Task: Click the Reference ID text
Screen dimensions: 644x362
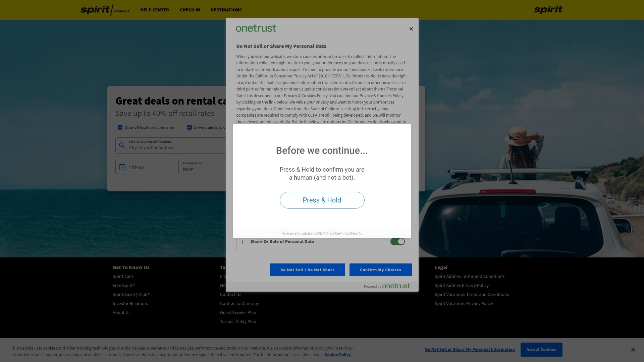Action: coord(322,234)
